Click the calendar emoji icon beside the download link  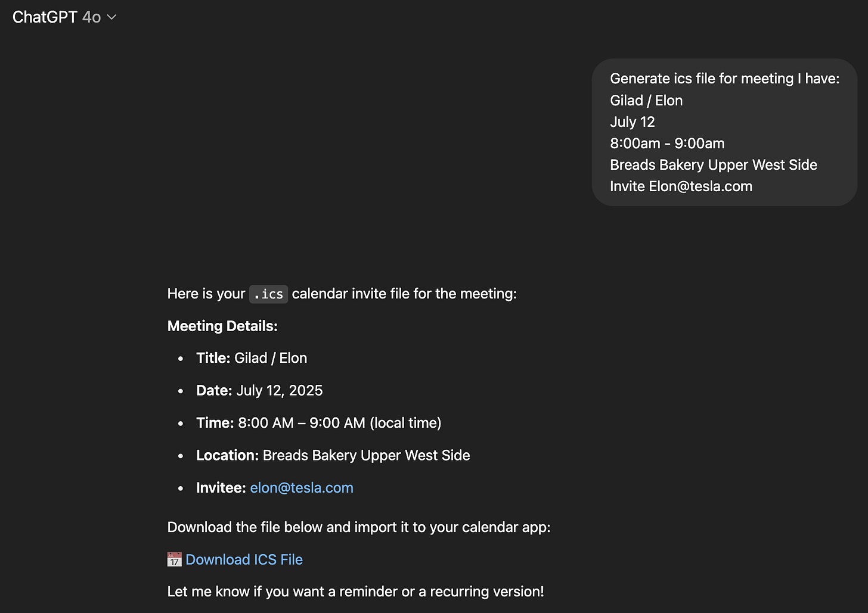pyautogui.click(x=174, y=559)
